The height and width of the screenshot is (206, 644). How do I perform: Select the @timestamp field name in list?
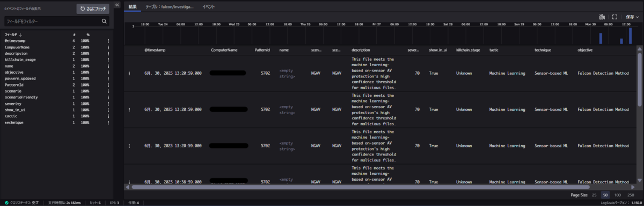click(14, 41)
